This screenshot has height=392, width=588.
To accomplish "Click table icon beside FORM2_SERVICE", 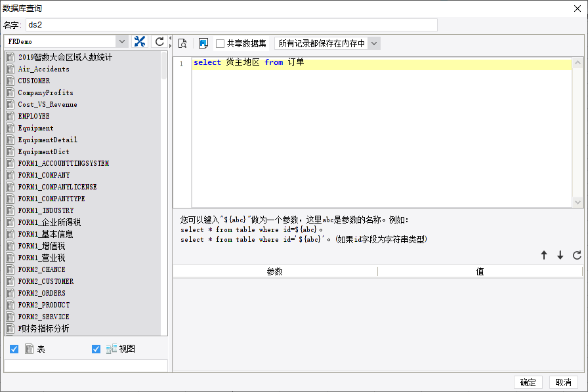I will pyautogui.click(x=10, y=317).
